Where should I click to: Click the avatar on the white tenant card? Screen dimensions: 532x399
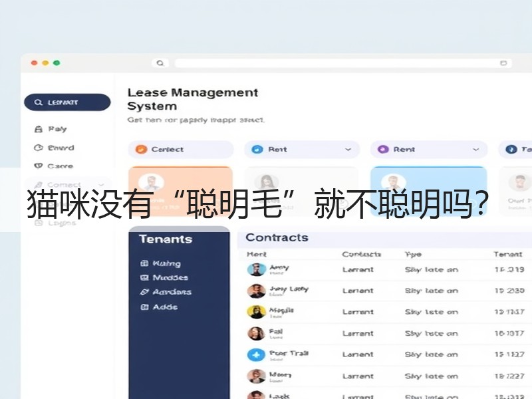[267, 182]
